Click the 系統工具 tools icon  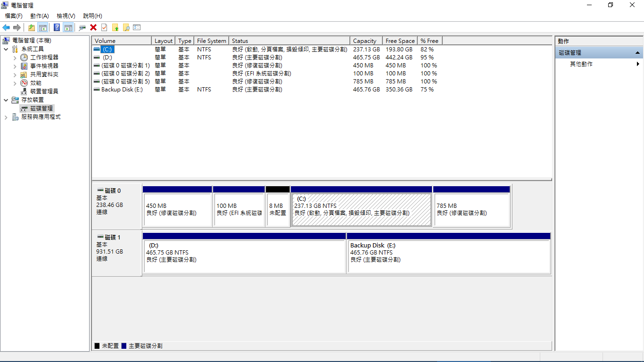[15, 49]
